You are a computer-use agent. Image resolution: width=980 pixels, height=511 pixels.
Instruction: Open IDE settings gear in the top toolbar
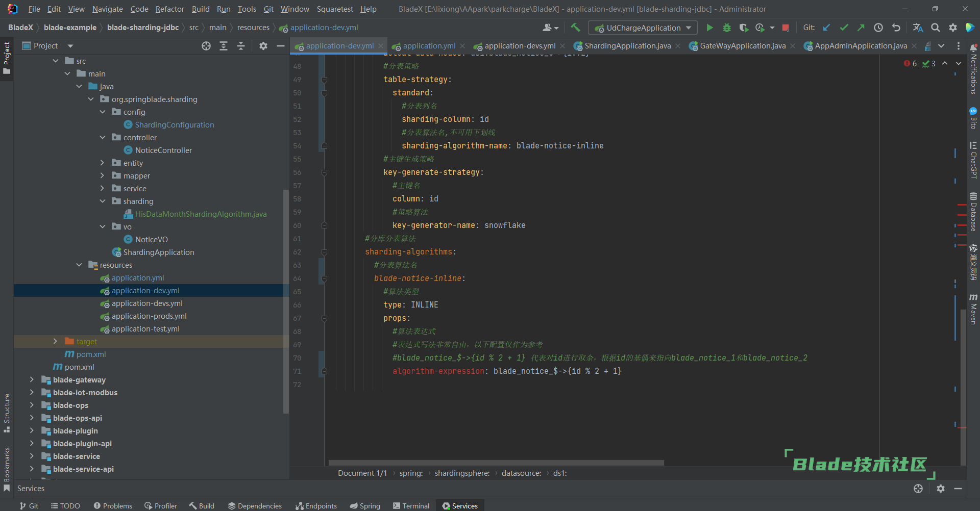click(x=953, y=28)
